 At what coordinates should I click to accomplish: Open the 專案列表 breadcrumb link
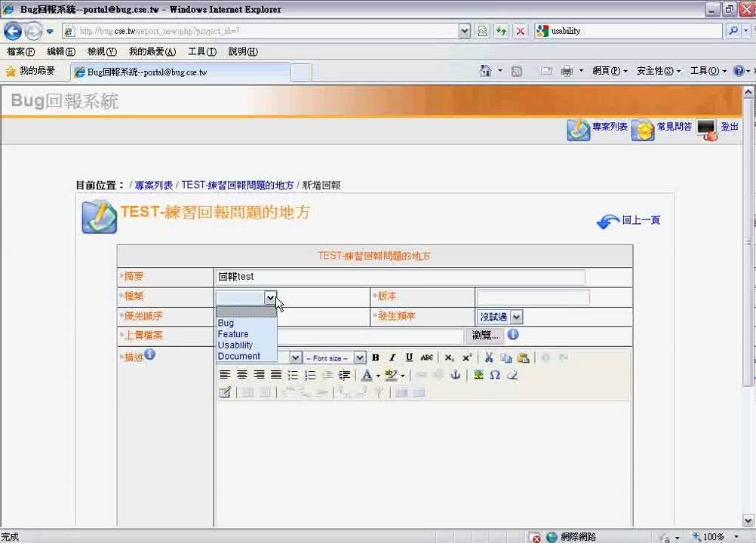[154, 185]
